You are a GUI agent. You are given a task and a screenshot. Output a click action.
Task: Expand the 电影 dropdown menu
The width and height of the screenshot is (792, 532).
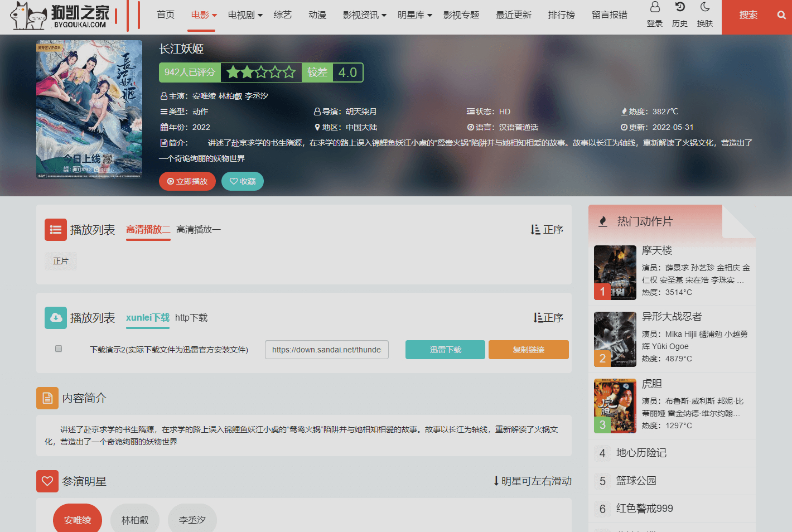tap(204, 15)
